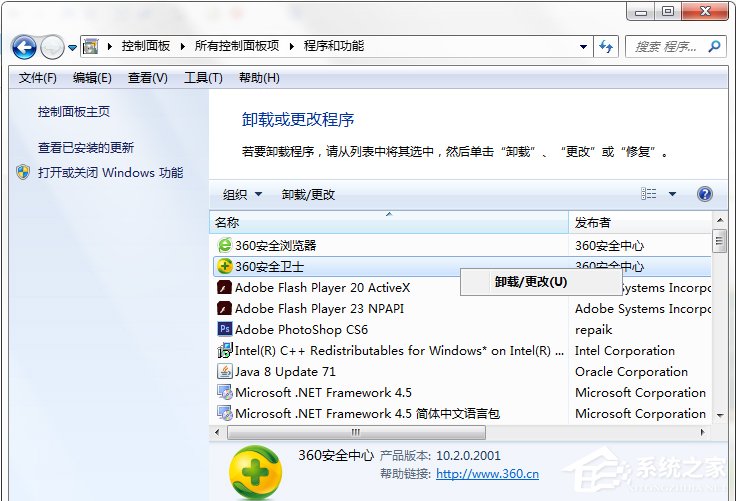Open 控制面板主页 link

[x=74, y=112]
